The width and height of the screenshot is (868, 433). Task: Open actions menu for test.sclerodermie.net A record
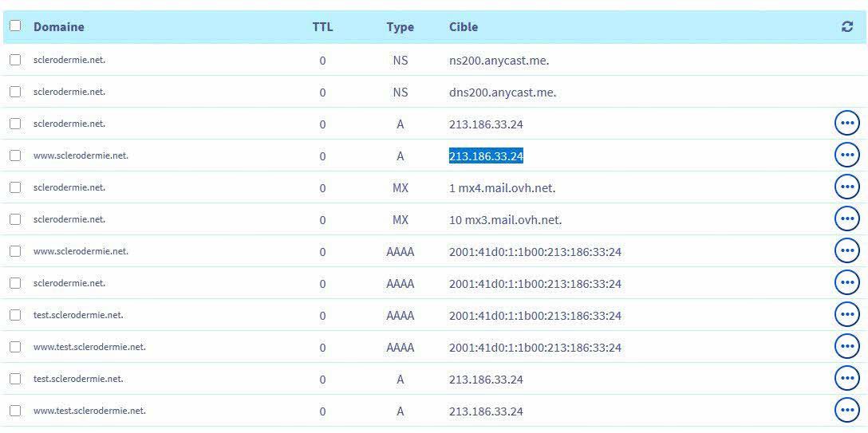coord(846,379)
